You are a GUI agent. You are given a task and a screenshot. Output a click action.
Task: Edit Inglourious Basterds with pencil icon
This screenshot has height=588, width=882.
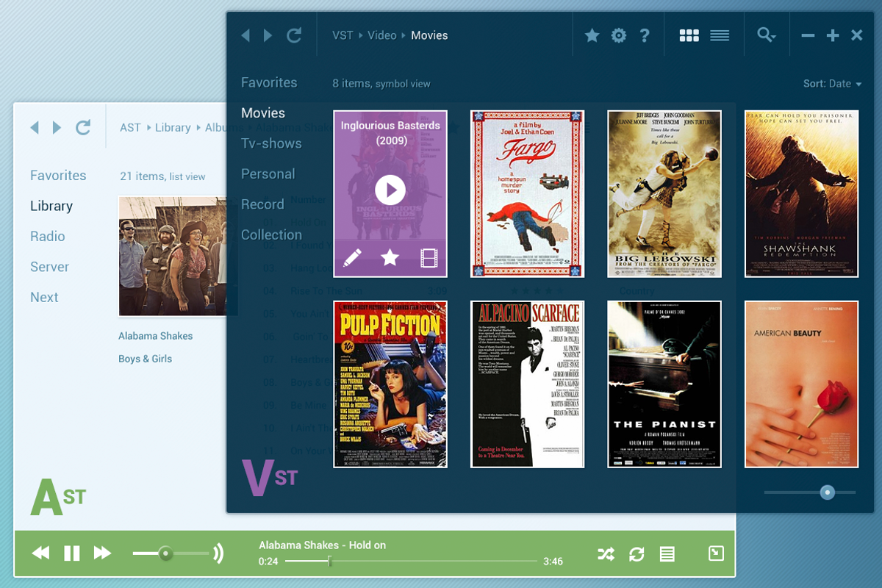point(352,257)
